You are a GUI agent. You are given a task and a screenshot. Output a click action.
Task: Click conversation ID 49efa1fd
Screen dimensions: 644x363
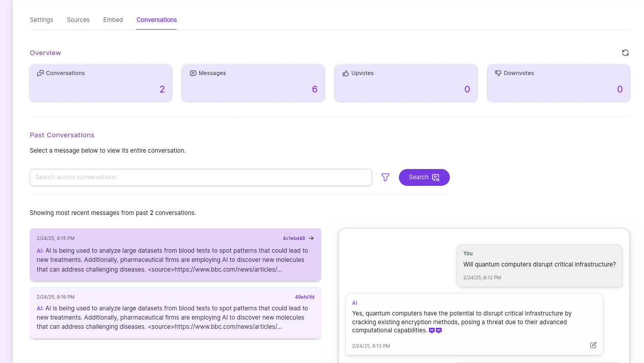point(304,297)
